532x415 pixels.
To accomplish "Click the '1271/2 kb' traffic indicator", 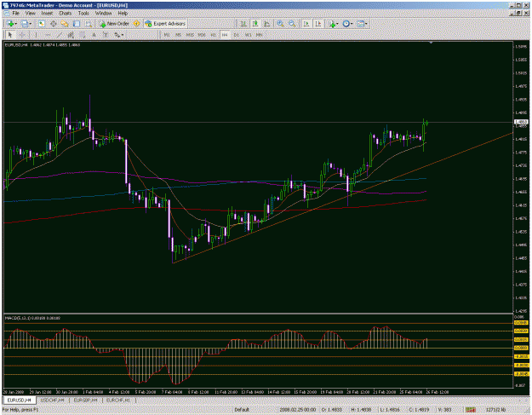I will 495,410.
